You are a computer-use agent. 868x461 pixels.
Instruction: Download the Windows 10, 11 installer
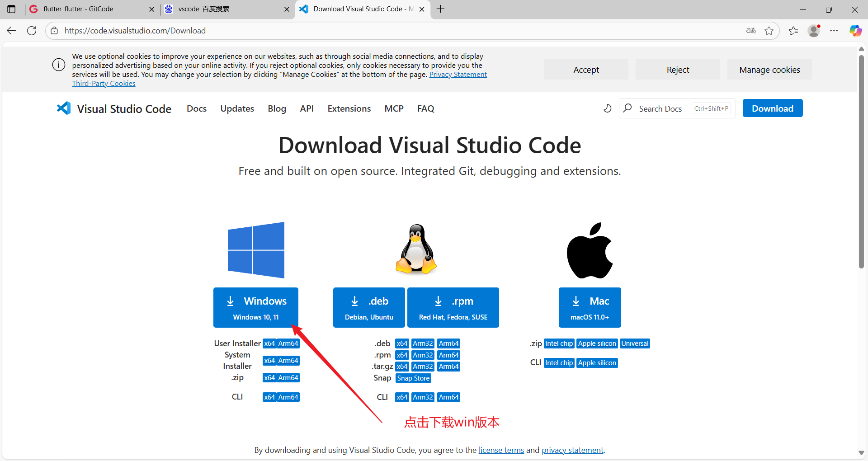(256, 307)
